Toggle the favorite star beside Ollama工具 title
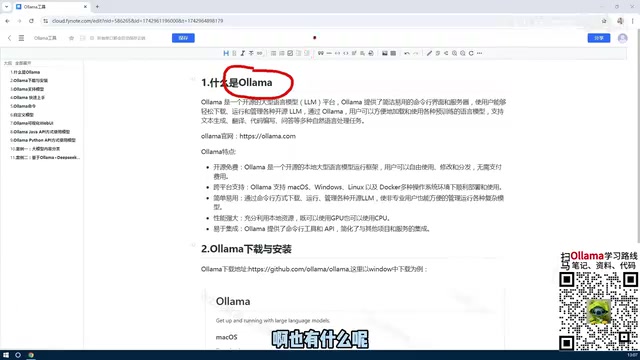Image resolution: width=640 pixels, height=360 pixels. 71,38
